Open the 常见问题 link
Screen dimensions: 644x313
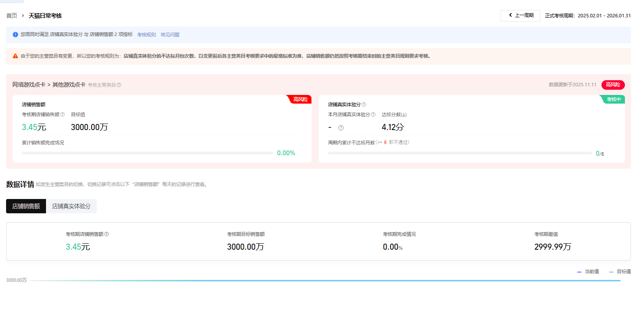click(170, 35)
